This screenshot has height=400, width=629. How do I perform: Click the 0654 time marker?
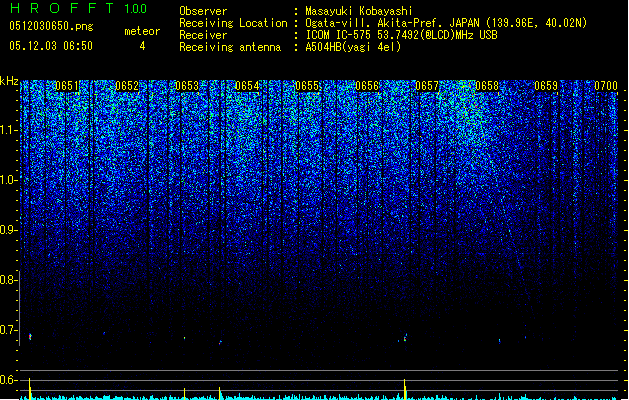(x=247, y=86)
